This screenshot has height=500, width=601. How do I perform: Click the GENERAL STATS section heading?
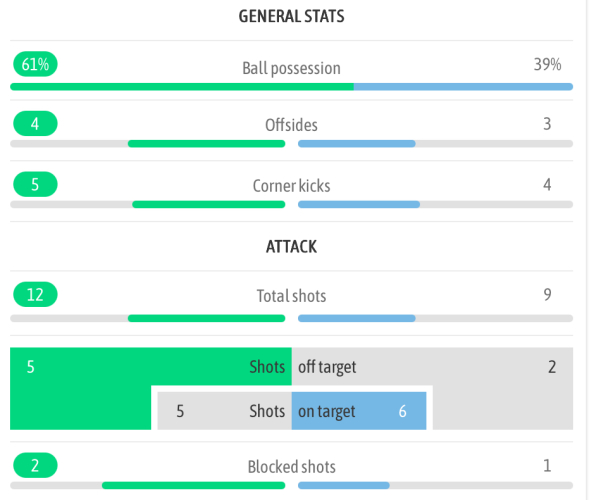point(292,16)
